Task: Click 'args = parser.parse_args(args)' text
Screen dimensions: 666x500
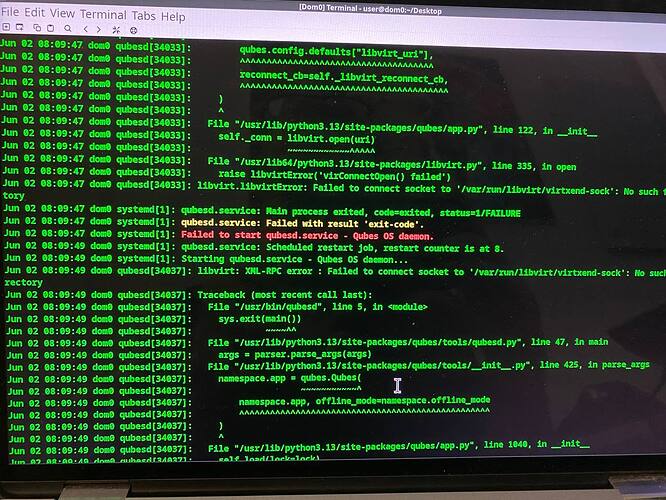Action: coord(295,354)
